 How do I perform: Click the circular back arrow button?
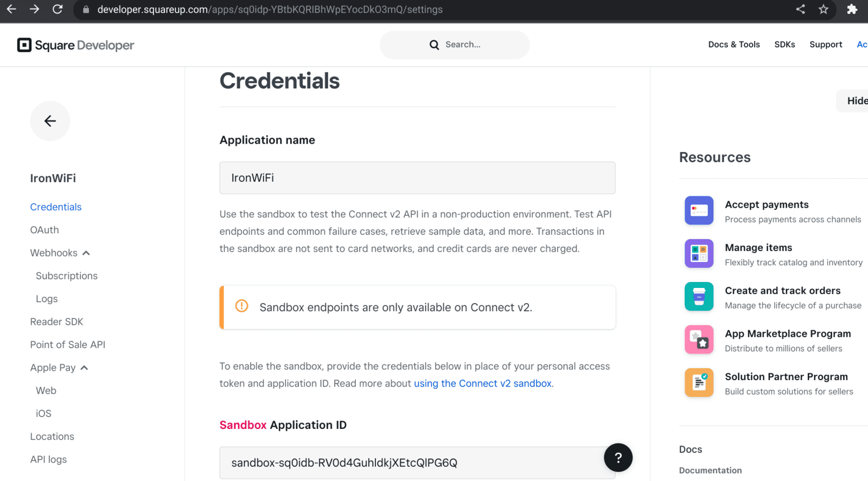(50, 121)
